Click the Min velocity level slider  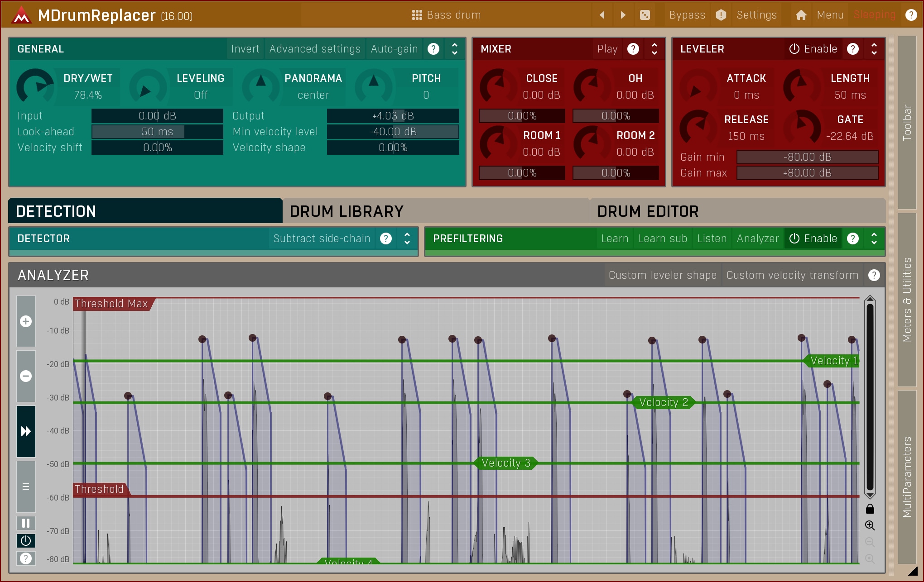coord(393,132)
